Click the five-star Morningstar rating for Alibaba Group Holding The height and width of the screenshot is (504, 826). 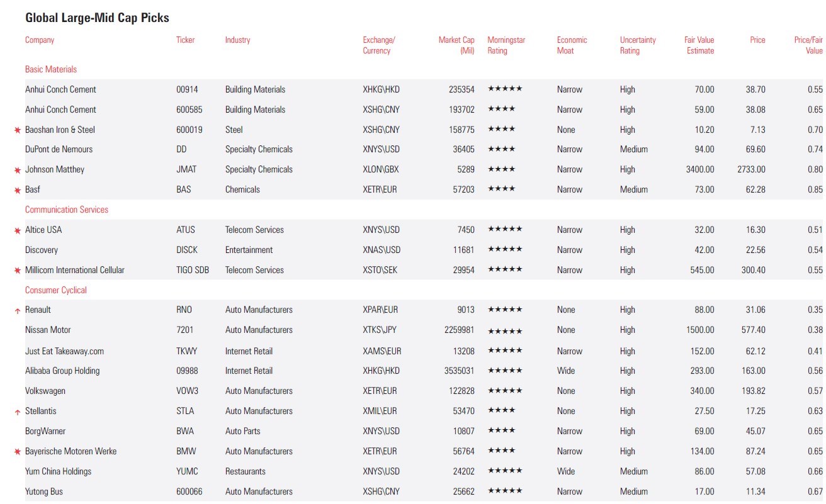pyautogui.click(x=505, y=371)
